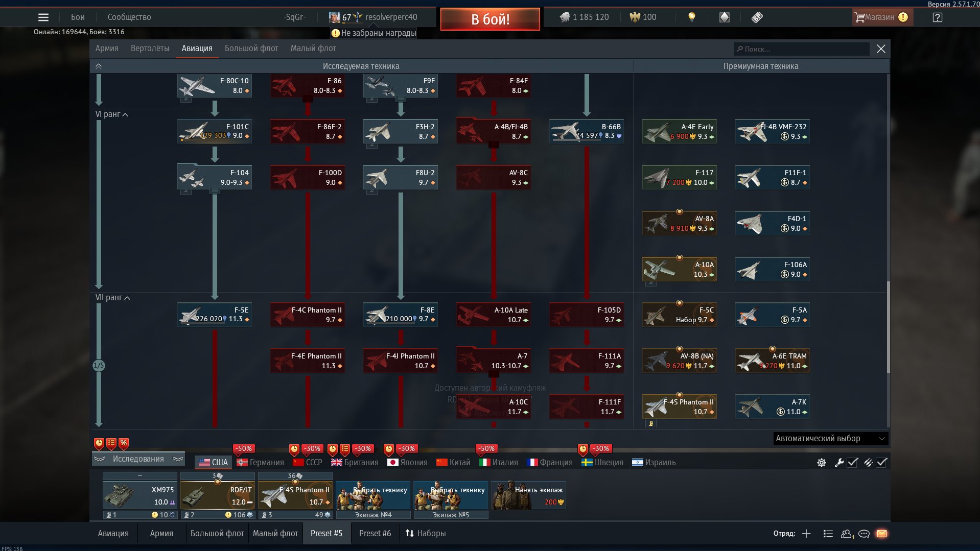The image size is (980, 551).
Task: Open the gear settings icon near countries
Action: (x=822, y=463)
